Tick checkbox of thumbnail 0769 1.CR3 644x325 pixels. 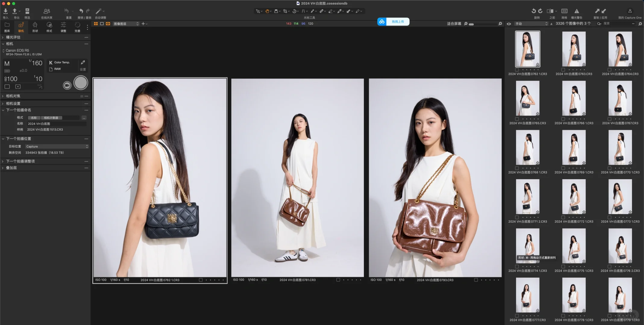coord(563,168)
